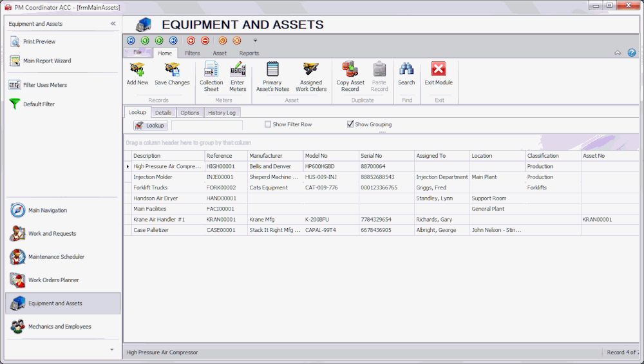This screenshot has width=644, height=364.
Task: Switch to the Filters ribbon tab
Action: coord(192,53)
